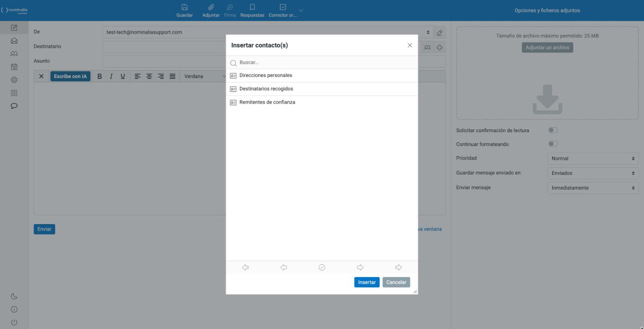Close the Insertar contacto(s) dialog

(410, 45)
